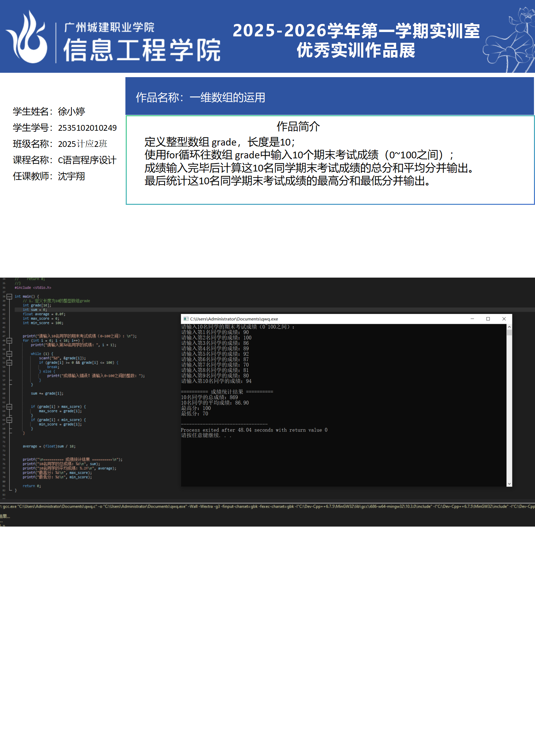Click the average = (float)sum / 10 line
535x756 pixels.
(49, 446)
